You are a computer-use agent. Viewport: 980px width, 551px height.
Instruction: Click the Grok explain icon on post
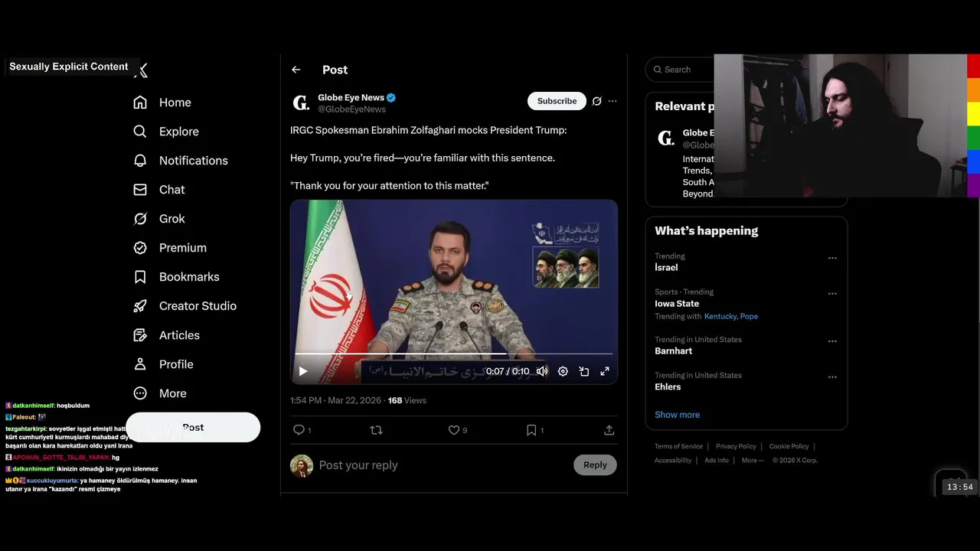tap(597, 101)
